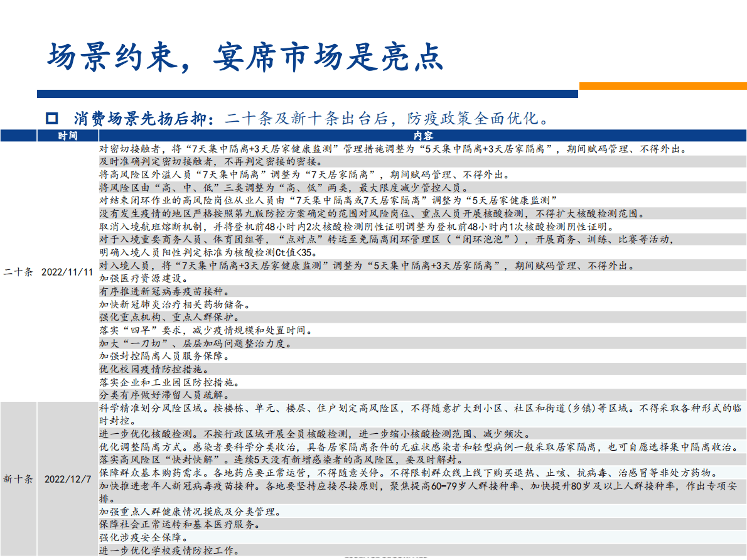Select the row 强化涉疫安全保障

[144, 537]
